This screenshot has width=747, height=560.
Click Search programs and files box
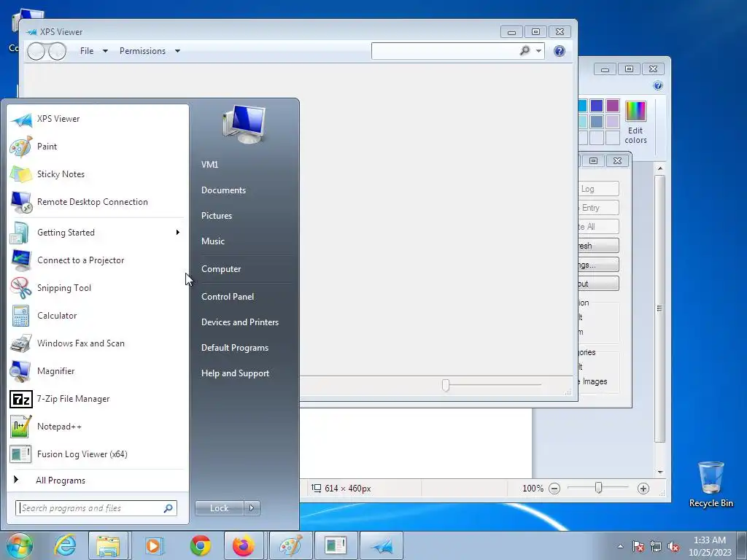coord(96,508)
